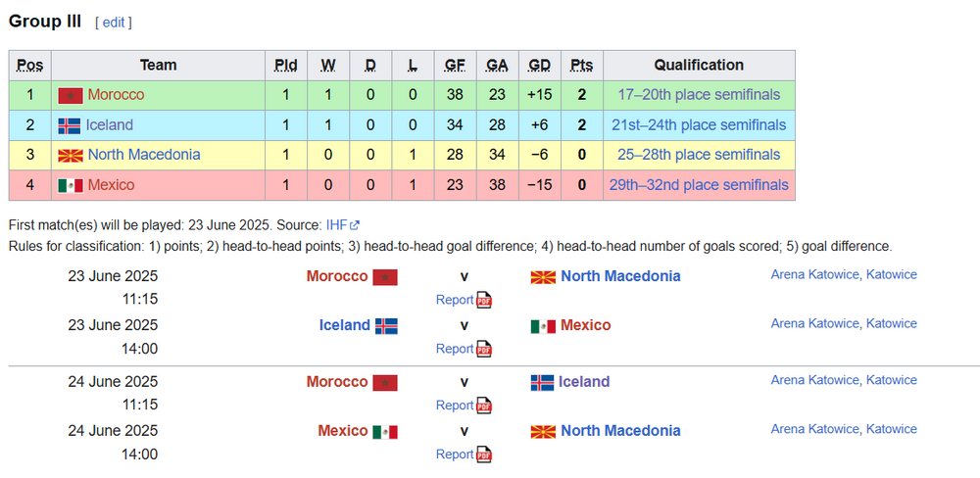Viewport: 980px width, 478px height.
Task: Click the external link icon beside IHF source
Action: pos(355,225)
